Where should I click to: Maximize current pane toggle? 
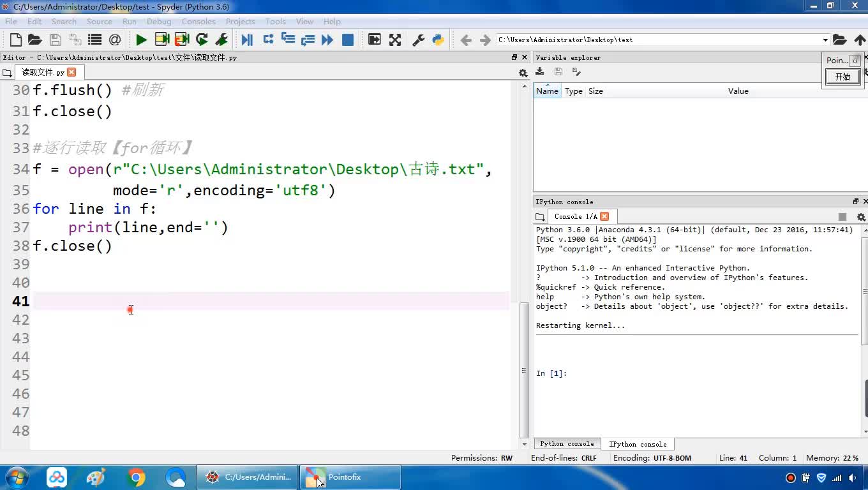point(375,40)
